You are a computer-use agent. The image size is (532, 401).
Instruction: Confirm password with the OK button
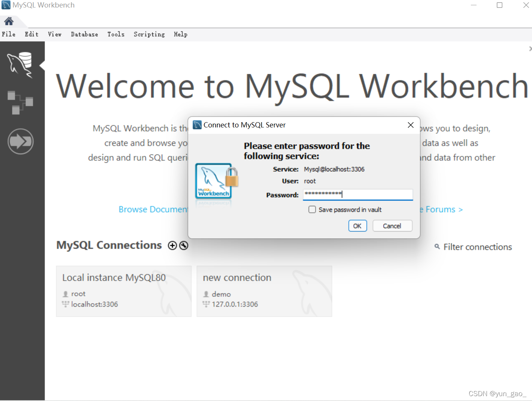[357, 226]
